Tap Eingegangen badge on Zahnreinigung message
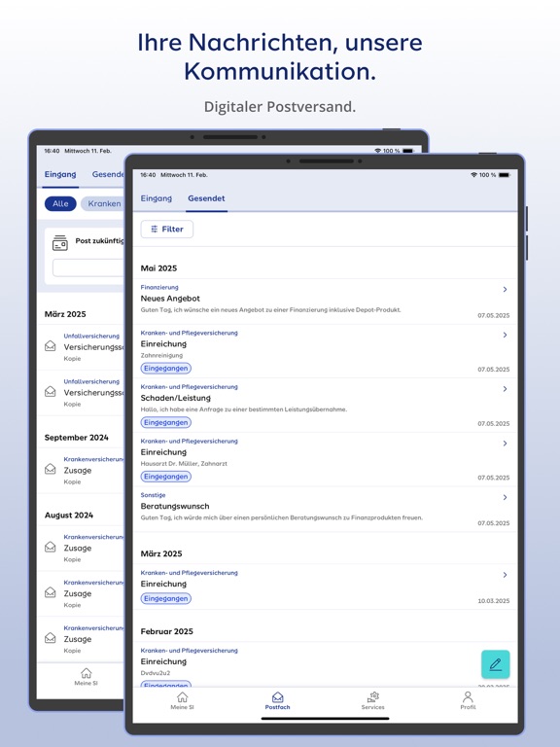560x747 pixels. pyautogui.click(x=165, y=369)
